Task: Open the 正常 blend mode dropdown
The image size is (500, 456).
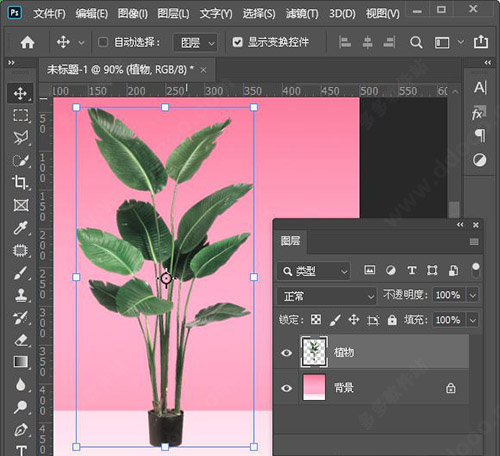Action: point(327,296)
